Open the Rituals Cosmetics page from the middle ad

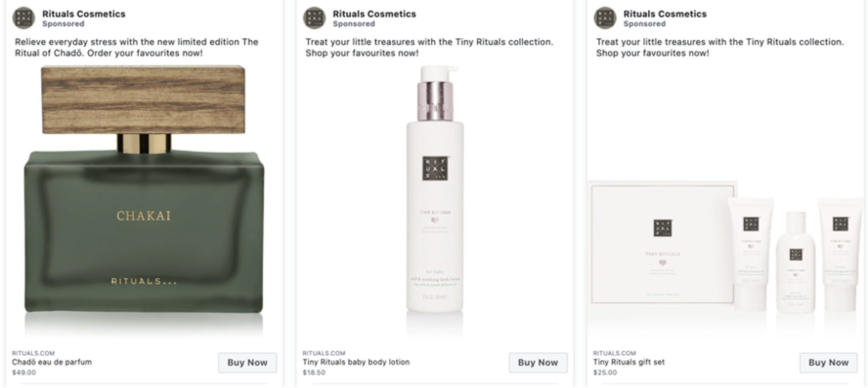coord(374,14)
